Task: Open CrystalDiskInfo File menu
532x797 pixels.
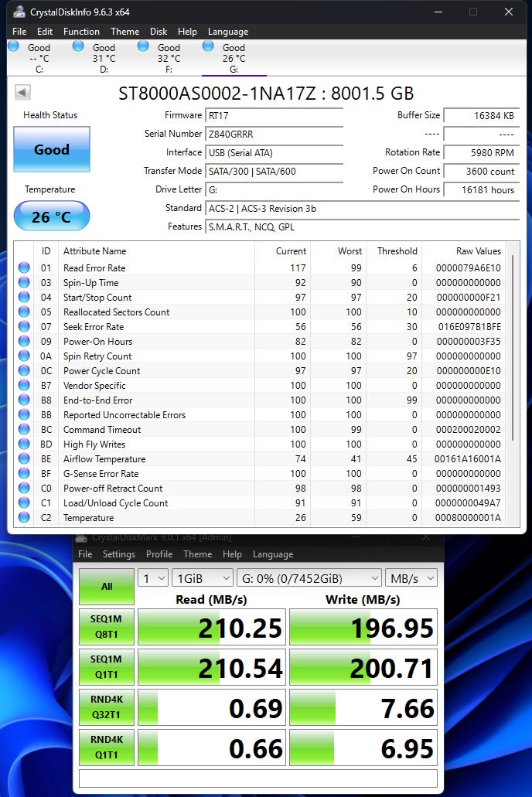Action: point(19,32)
